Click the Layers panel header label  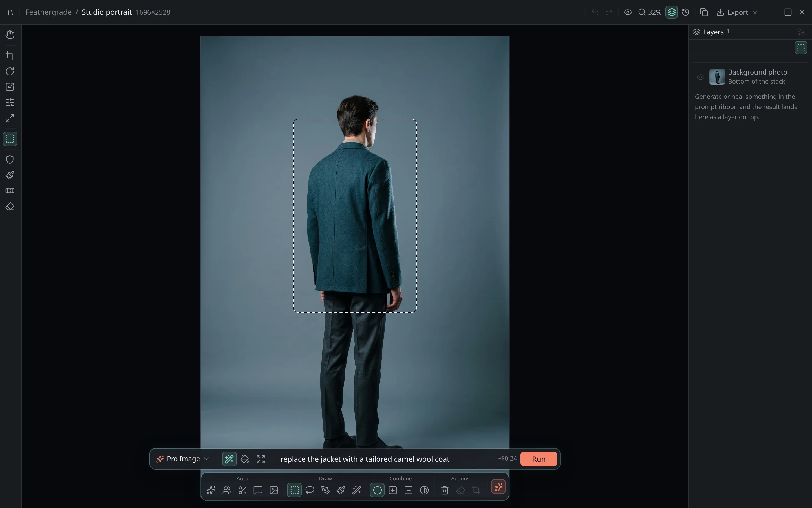pos(713,32)
